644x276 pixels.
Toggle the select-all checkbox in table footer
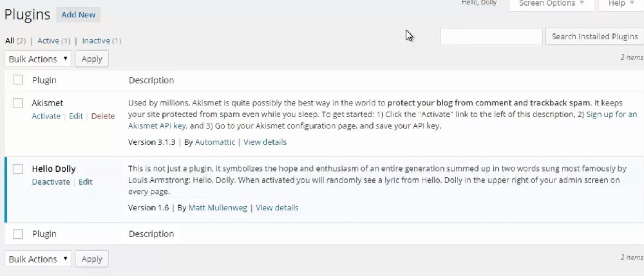tap(18, 234)
